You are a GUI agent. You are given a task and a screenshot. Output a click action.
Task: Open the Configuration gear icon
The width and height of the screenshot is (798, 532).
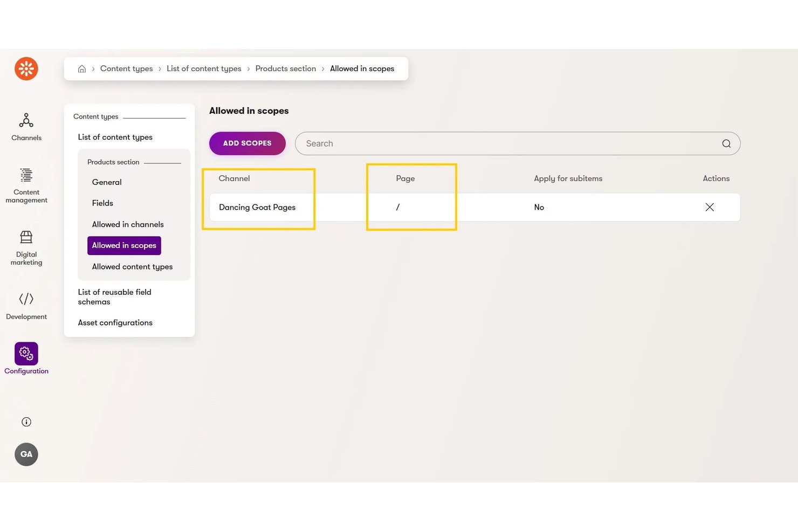[26, 354]
